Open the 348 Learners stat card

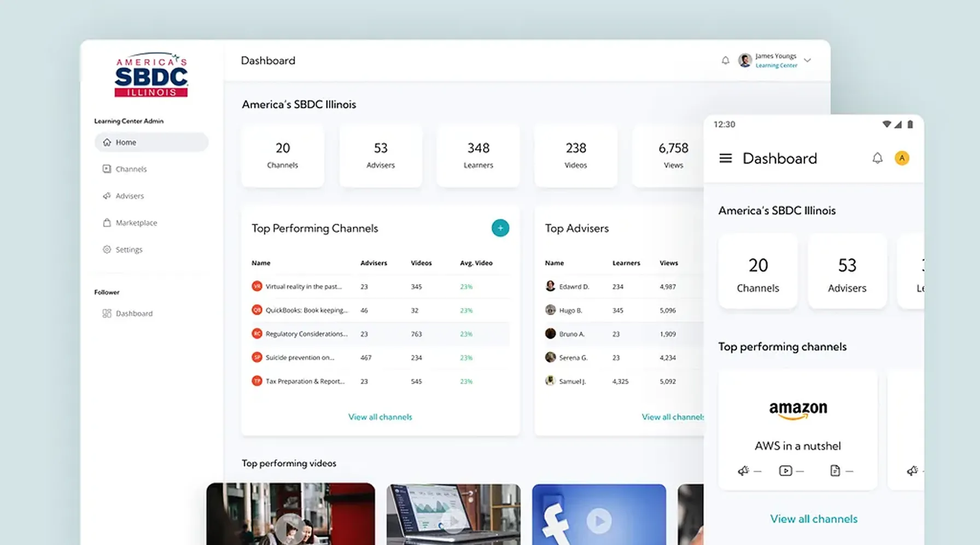point(479,155)
